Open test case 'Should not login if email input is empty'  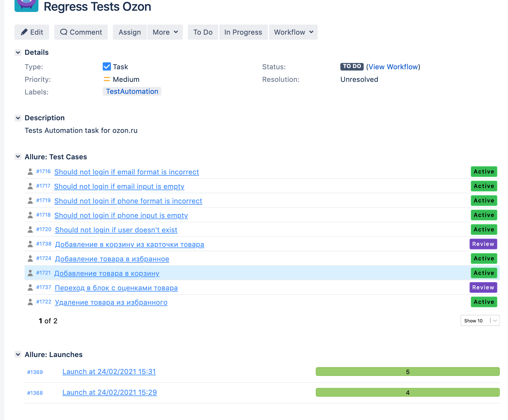coord(119,186)
